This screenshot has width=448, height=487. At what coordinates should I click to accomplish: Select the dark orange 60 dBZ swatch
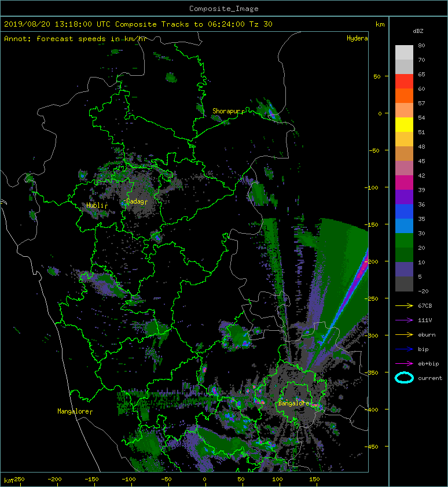coord(404,95)
